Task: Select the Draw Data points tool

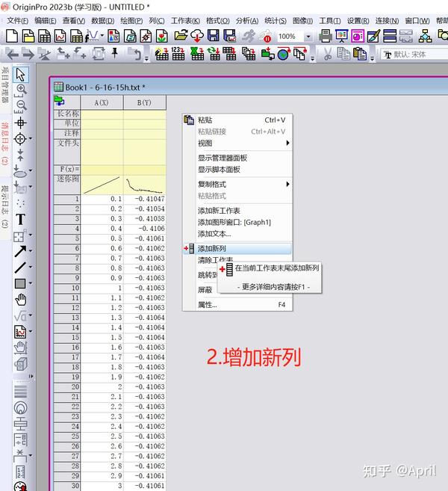Action: (x=20, y=203)
